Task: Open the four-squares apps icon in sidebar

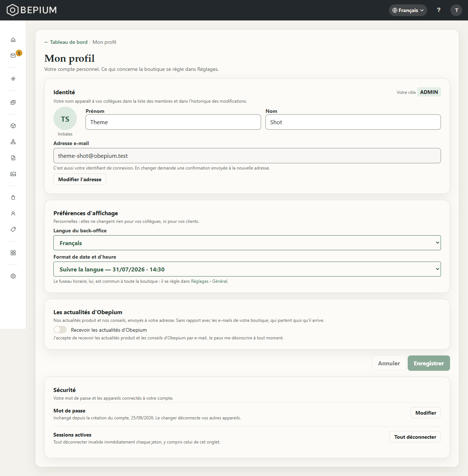Action: coord(13,253)
